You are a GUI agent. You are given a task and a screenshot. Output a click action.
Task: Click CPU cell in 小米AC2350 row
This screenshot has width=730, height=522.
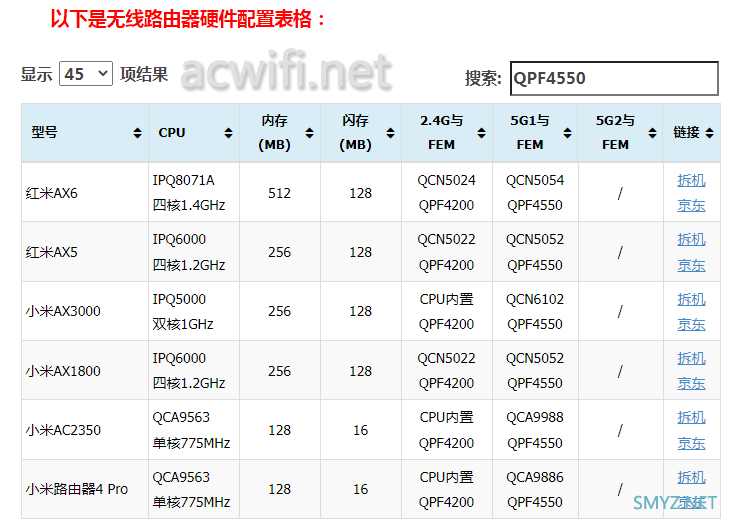[x=194, y=430]
